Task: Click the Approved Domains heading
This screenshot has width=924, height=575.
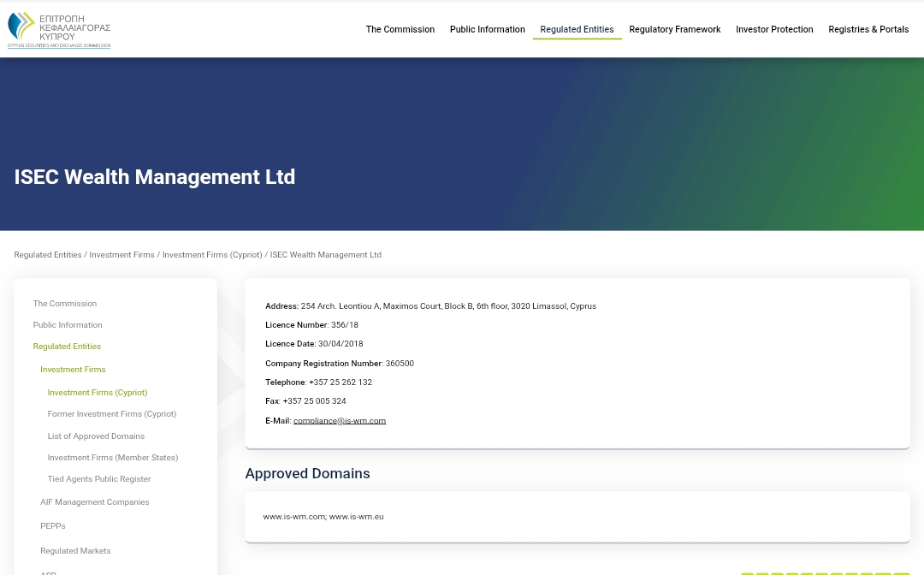Action: [308, 474]
